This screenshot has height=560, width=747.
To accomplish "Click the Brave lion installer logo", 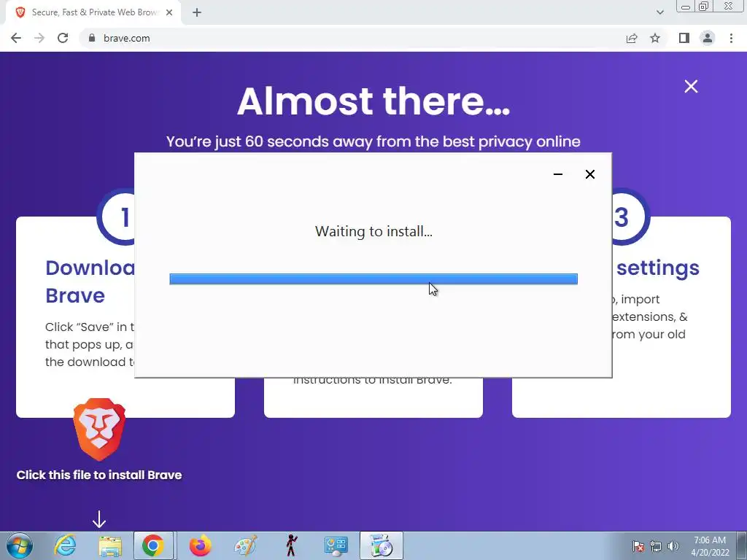I will click(99, 429).
